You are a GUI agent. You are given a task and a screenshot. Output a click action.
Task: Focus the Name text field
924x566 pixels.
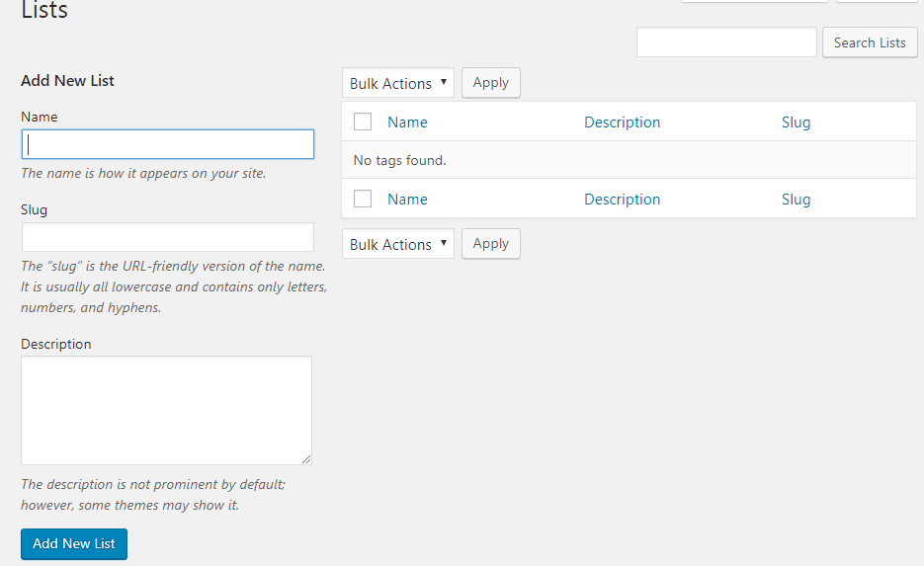pyautogui.click(x=167, y=144)
